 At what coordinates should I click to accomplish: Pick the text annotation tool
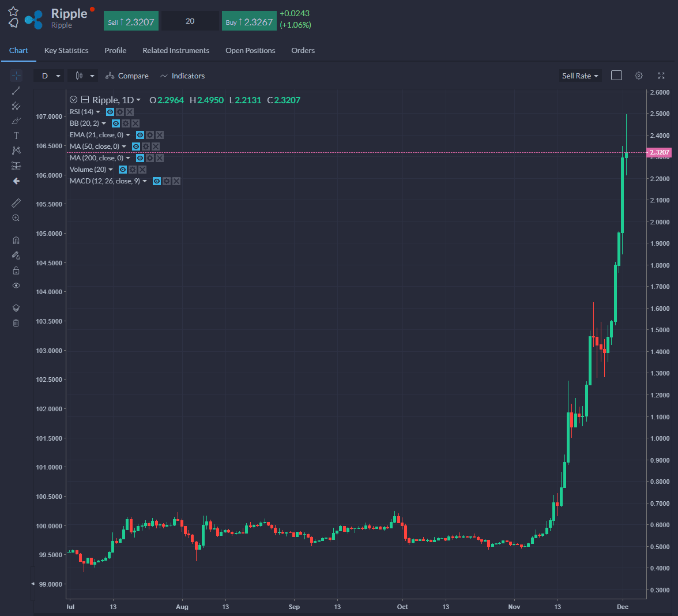(16, 136)
